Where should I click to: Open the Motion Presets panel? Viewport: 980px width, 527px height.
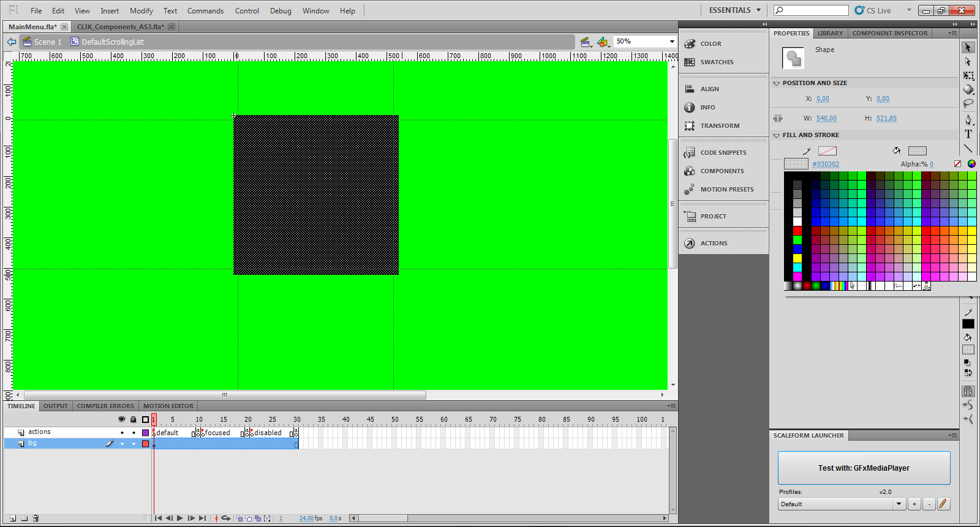726,189
